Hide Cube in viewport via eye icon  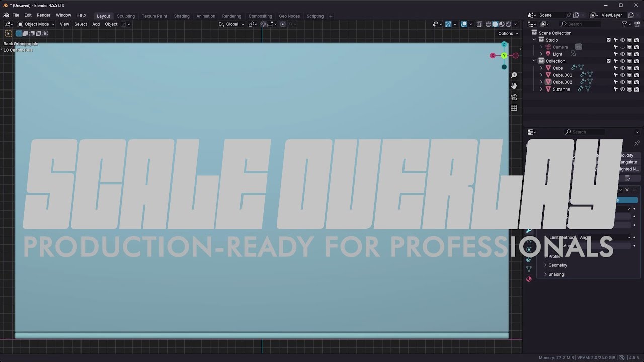[x=623, y=68]
